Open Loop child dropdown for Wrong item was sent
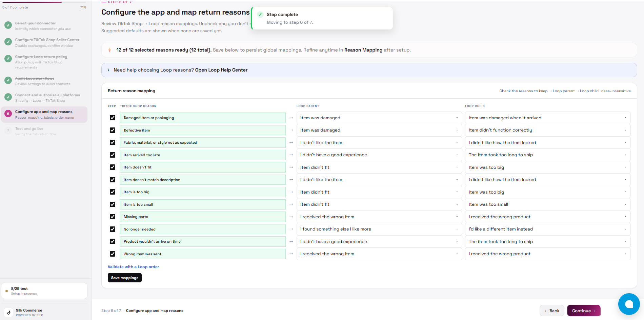The image size is (644, 320). pos(548,254)
